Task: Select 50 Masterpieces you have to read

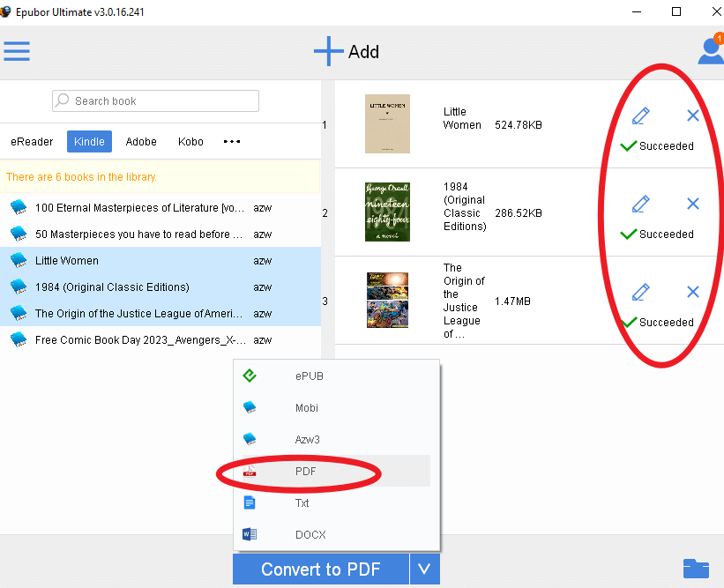Action: (x=160, y=234)
